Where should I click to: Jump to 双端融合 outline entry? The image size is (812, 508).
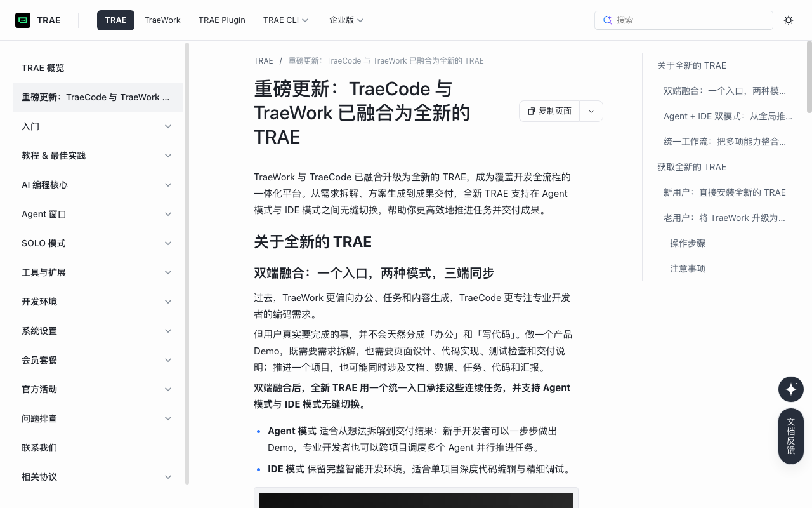[724, 91]
